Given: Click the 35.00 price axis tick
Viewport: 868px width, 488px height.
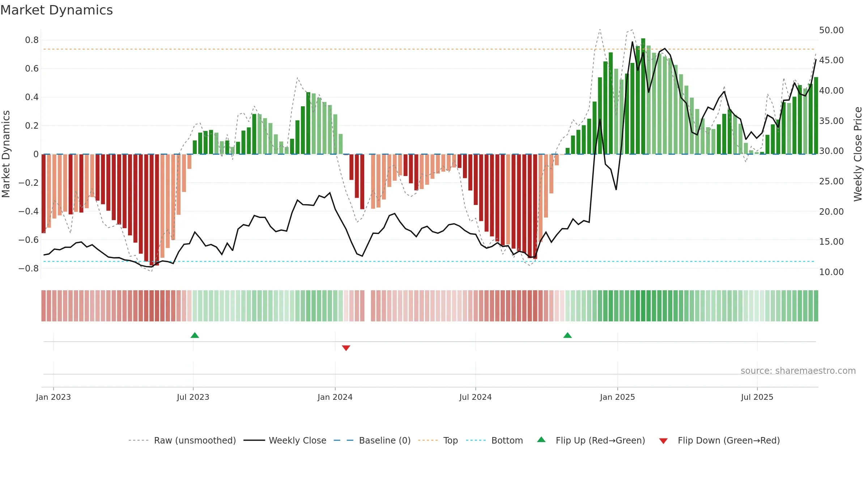Looking at the screenshot, I should [831, 121].
